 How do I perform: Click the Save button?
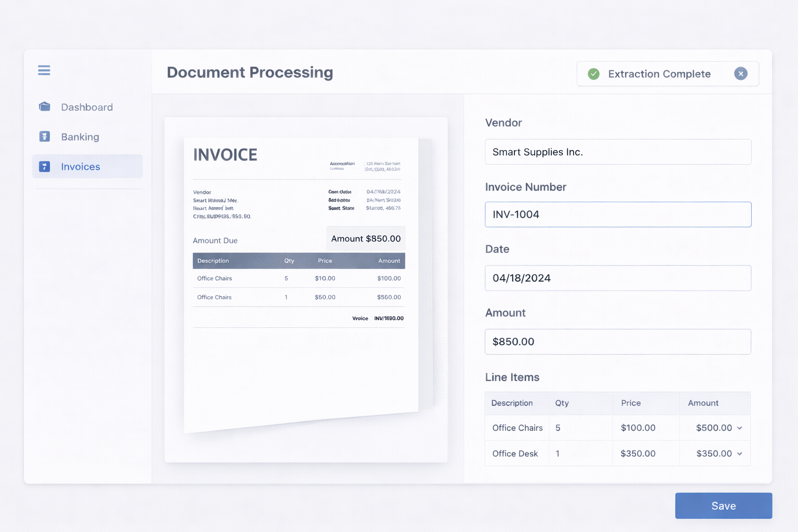(x=723, y=506)
